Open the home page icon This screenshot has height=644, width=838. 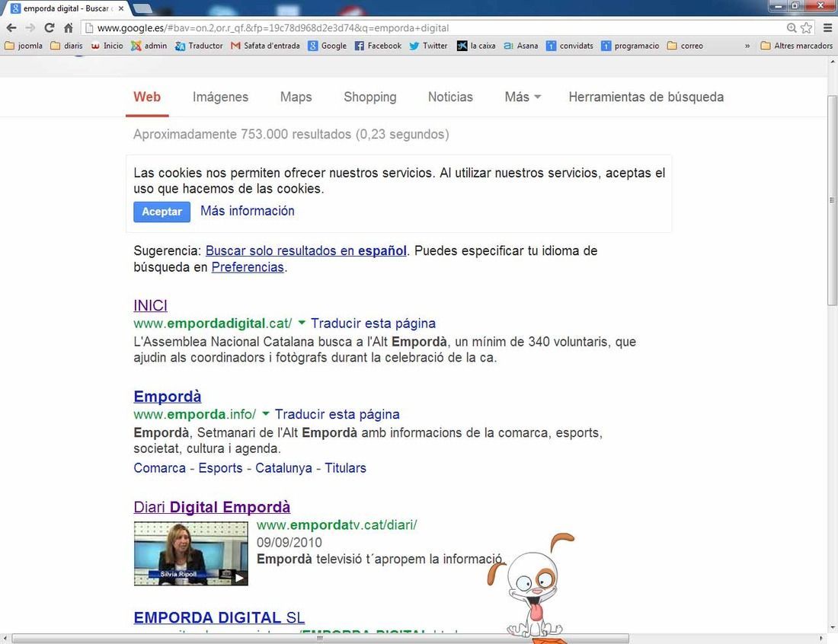69,27
